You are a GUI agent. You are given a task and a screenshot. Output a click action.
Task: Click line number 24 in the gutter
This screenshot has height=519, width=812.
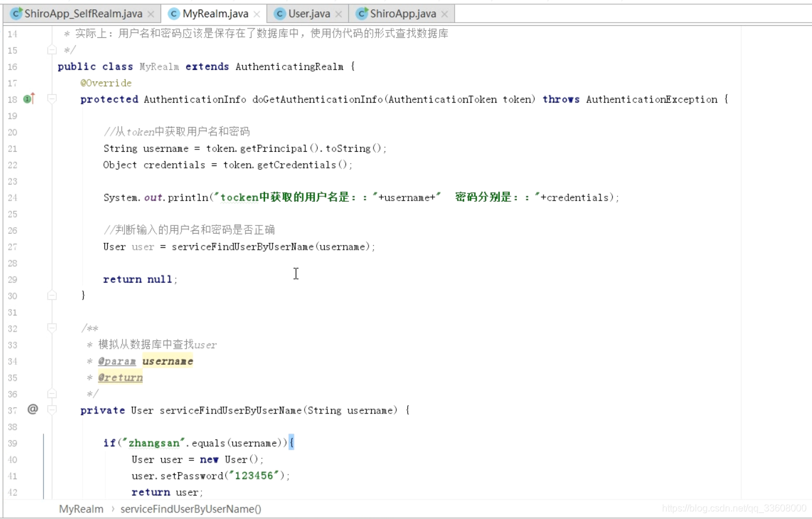pos(12,198)
